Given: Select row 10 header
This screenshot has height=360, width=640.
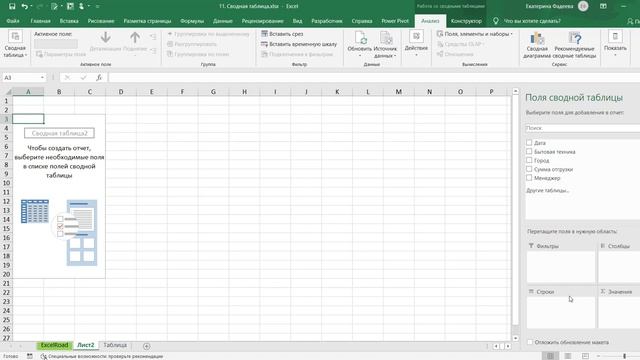Looking at the screenshot, I should click(6, 183).
